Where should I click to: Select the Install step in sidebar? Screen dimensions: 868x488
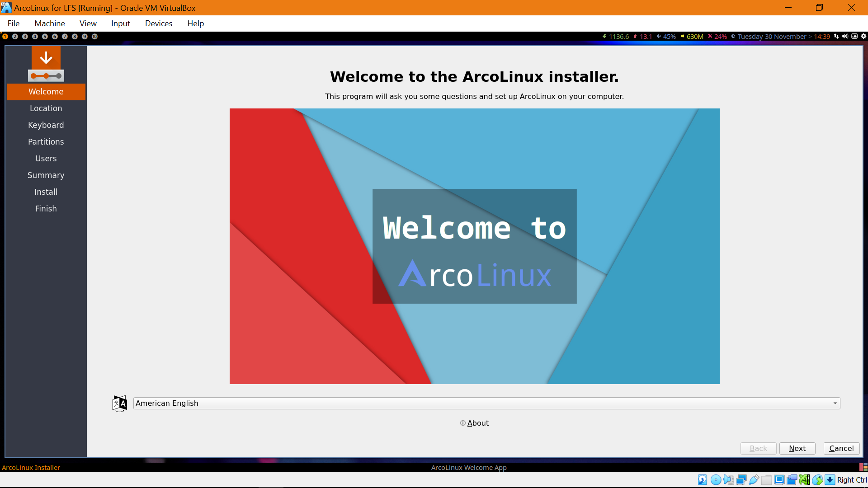(x=46, y=192)
